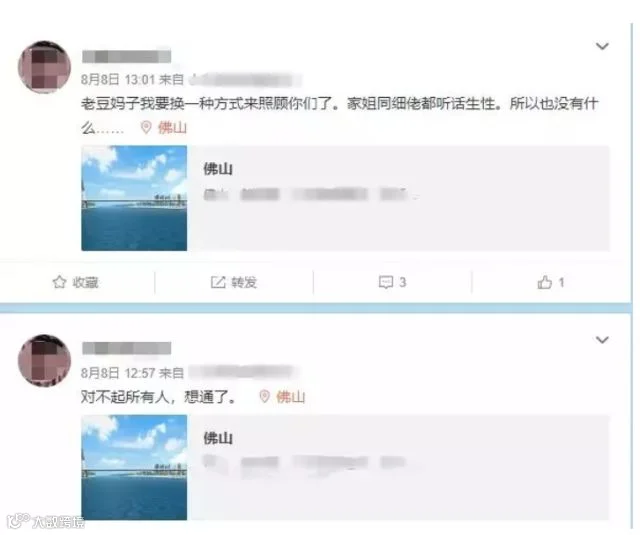
Task: Expand the chevron menu on the second post
Action: 602,340
